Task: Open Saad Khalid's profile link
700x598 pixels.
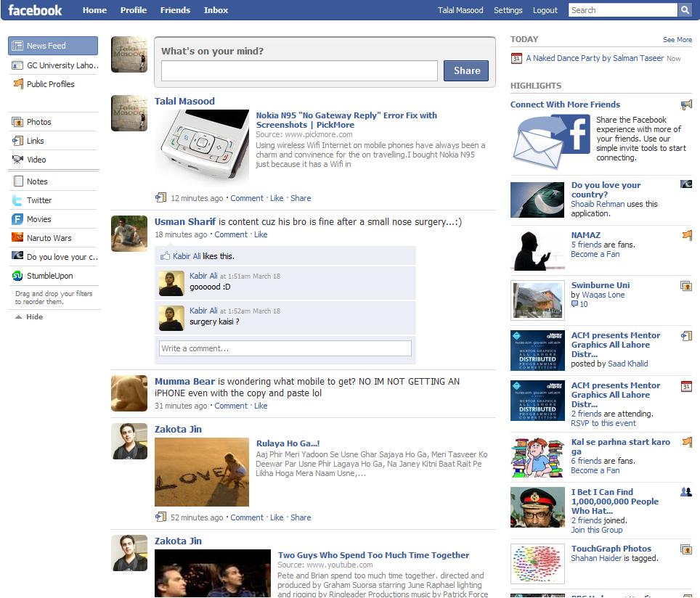Action: 627,364
